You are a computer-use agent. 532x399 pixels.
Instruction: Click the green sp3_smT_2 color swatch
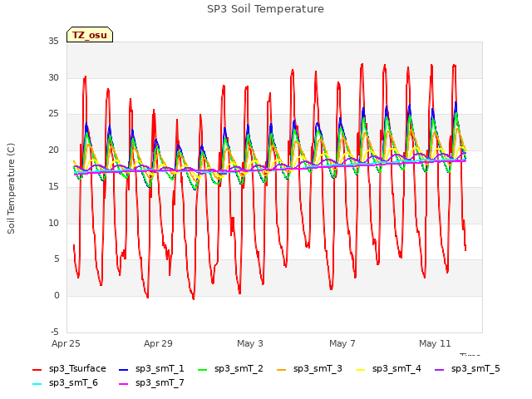(203, 369)
